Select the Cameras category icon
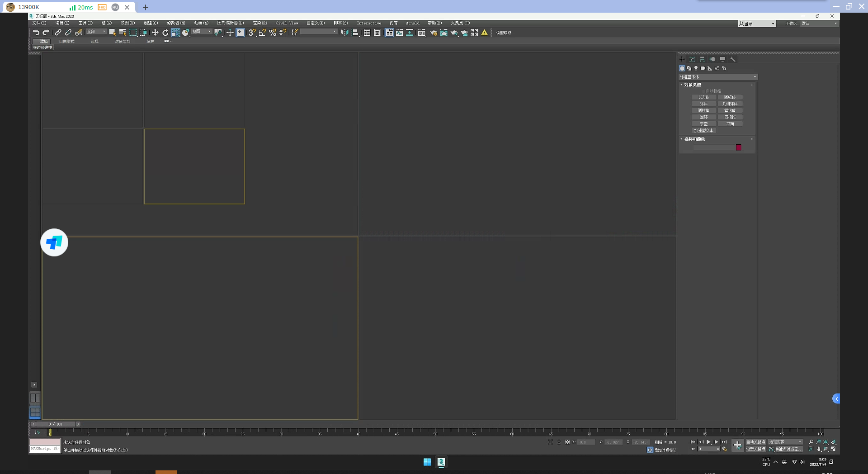The height and width of the screenshot is (474, 868). click(703, 68)
